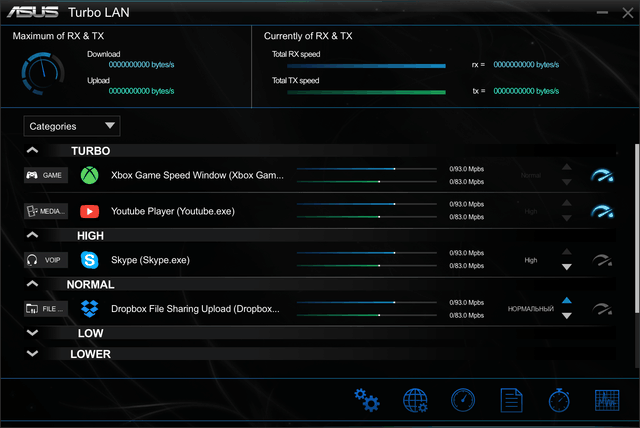Click Youtube Player download speed slider
The height and width of the screenshot is (428, 640).
click(x=367, y=204)
